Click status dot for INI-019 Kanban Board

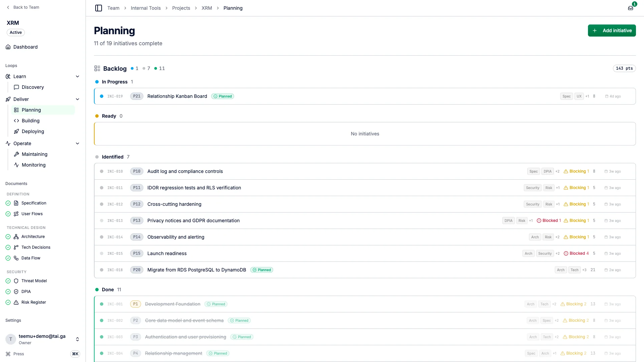pos(102,96)
